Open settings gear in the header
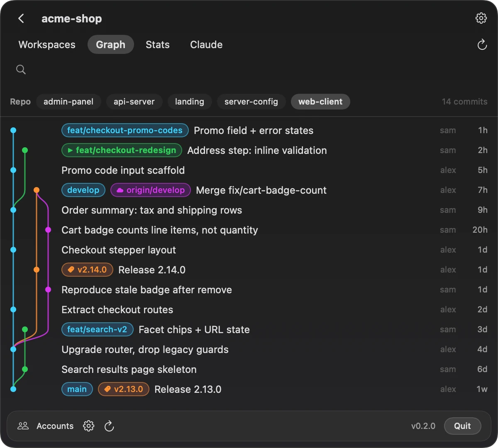 tap(481, 18)
